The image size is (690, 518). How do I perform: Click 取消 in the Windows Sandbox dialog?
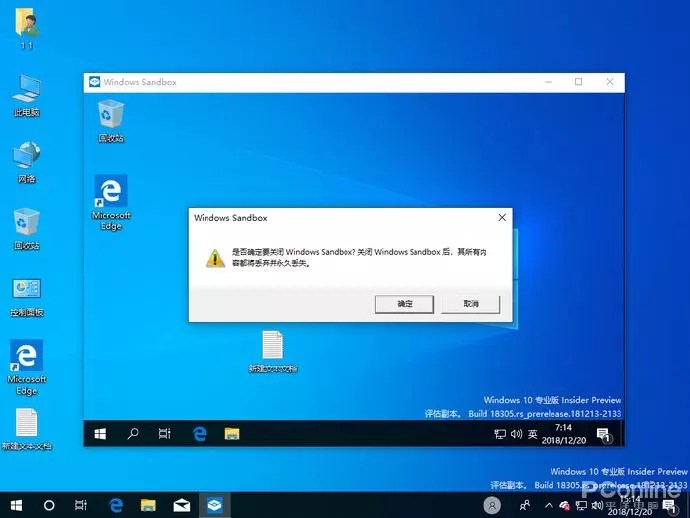pyautogui.click(x=470, y=304)
